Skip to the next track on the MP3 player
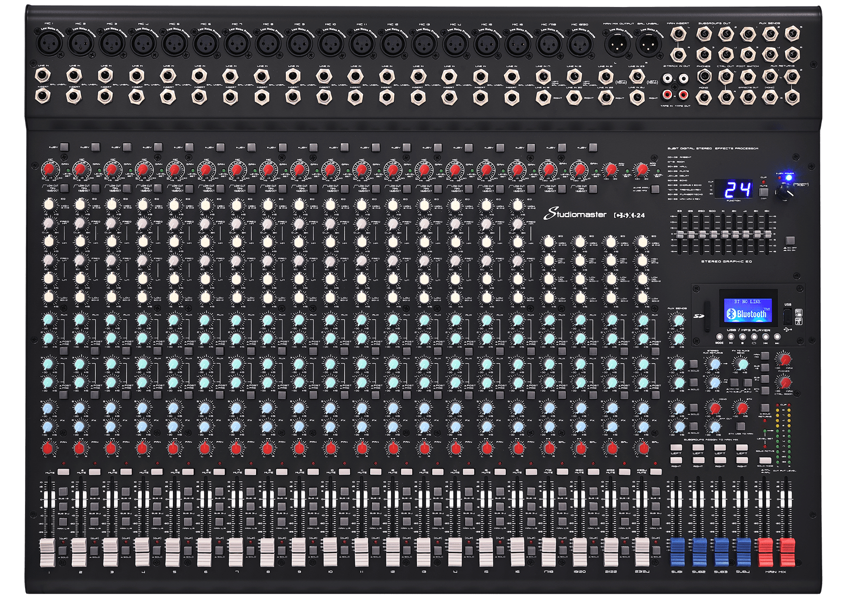The width and height of the screenshot is (843, 616). click(777, 337)
